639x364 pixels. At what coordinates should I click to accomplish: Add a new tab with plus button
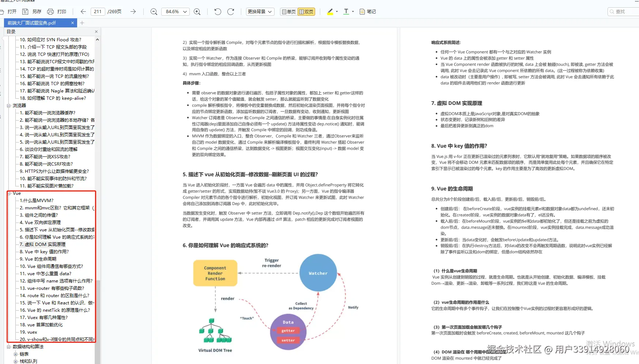(x=82, y=23)
